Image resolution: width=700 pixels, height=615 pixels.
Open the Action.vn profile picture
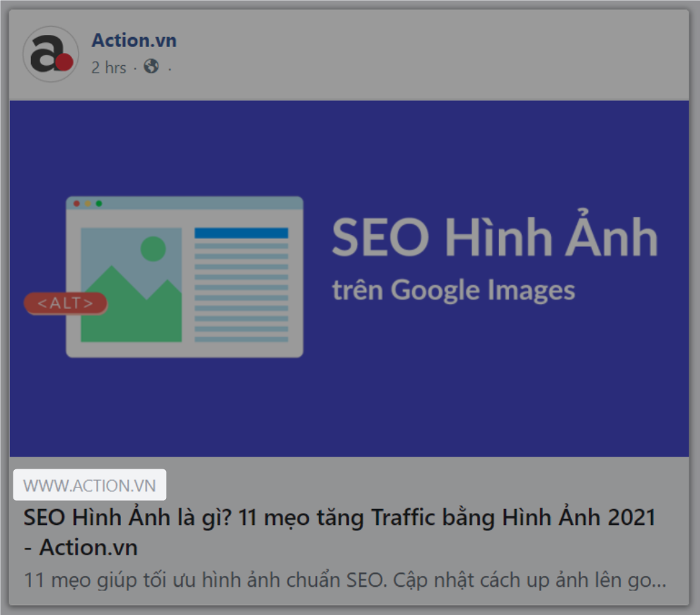51,54
